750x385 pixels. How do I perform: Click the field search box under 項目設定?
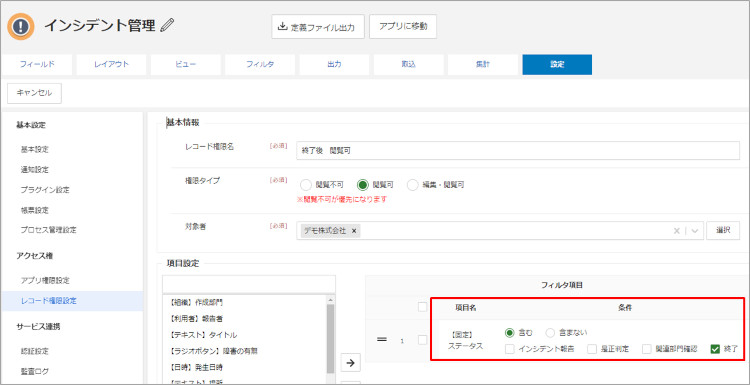click(249, 284)
